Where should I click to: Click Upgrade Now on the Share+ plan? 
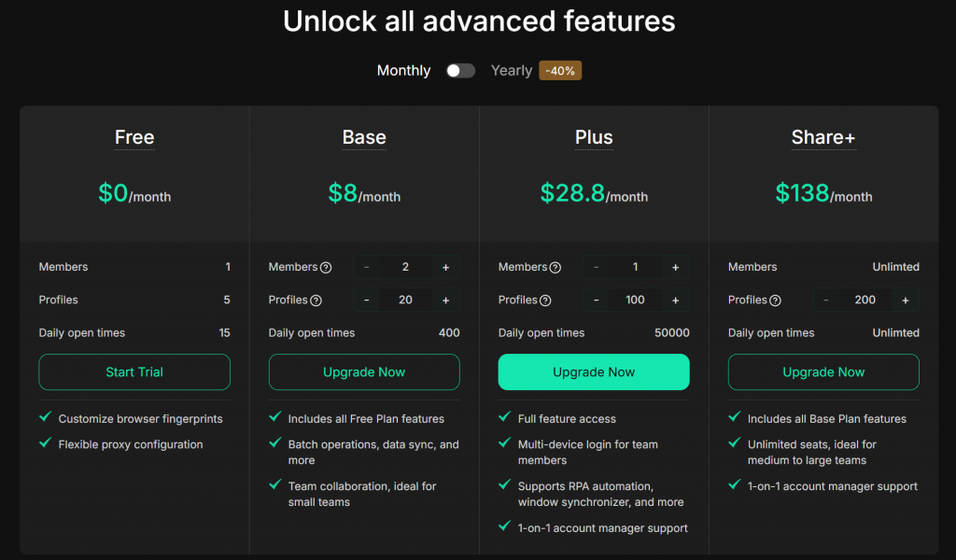[823, 371]
